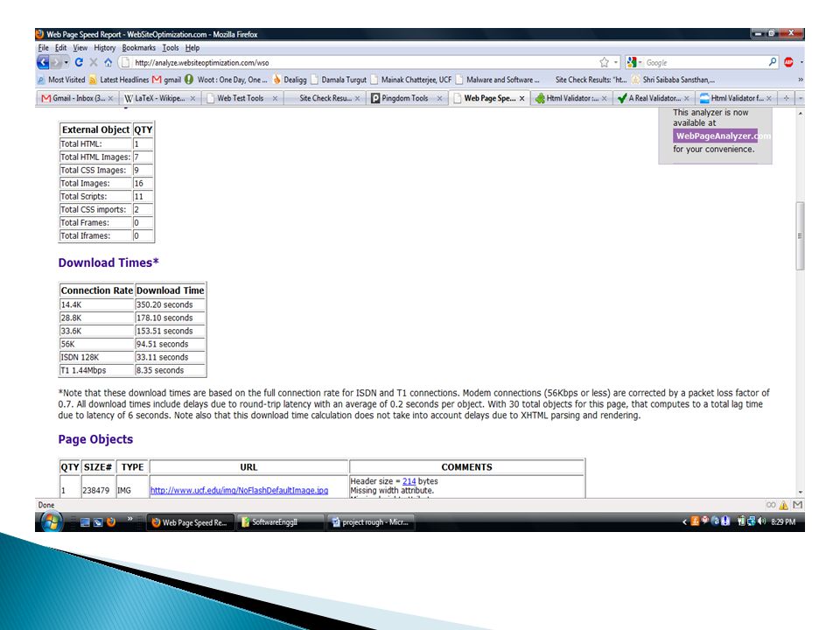Click Switch between windows quick launch icon
This screenshot has height=630, width=840.
click(98, 521)
